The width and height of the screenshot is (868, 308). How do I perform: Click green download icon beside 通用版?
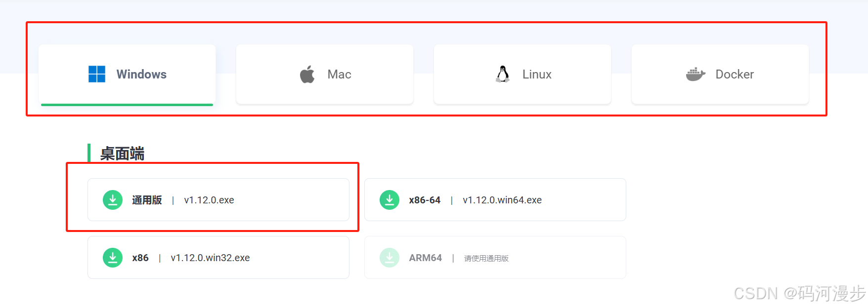[x=113, y=200]
